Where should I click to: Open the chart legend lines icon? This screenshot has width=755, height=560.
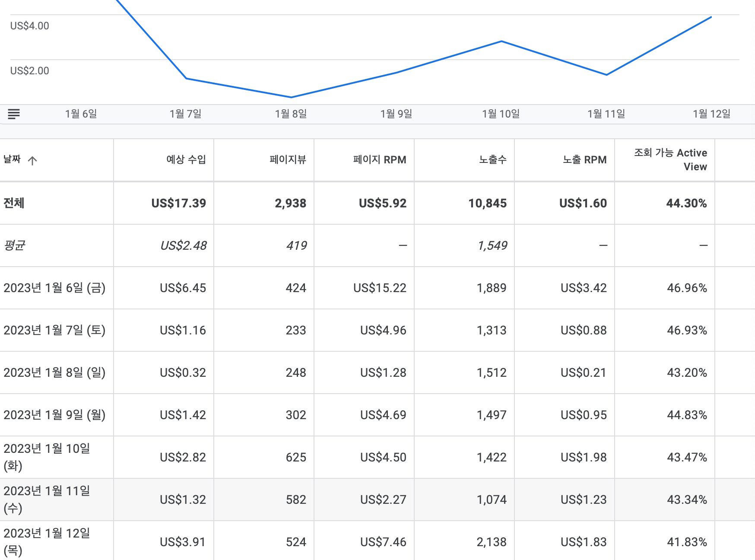click(14, 114)
